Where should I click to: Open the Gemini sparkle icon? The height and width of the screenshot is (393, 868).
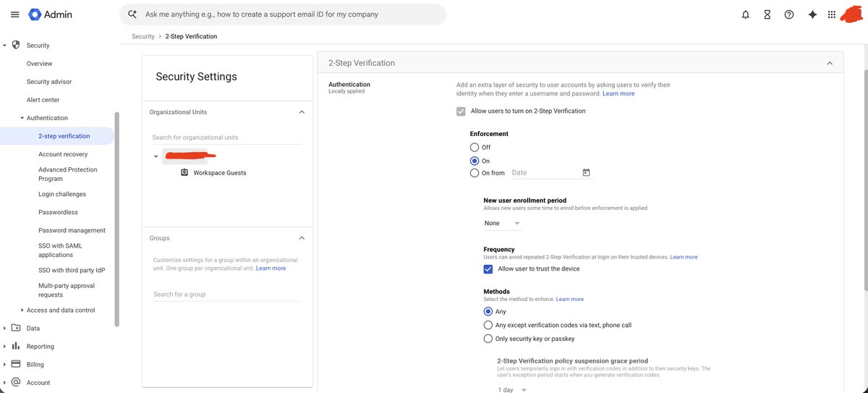[x=812, y=14]
